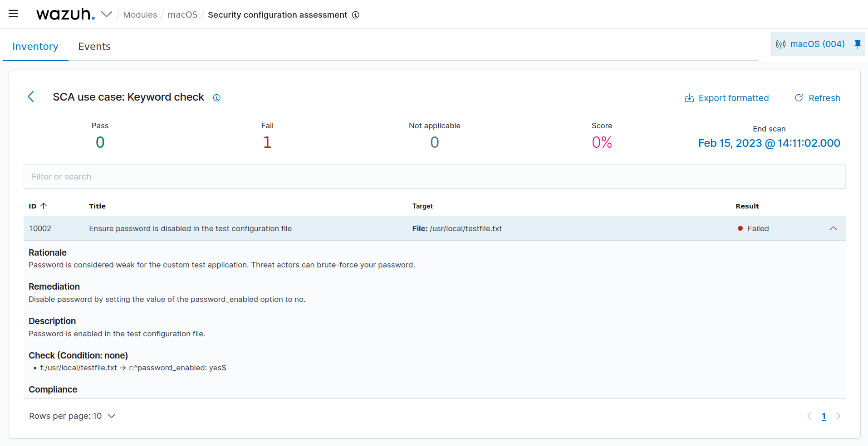The image size is (868, 446).
Task: Show policy info next to Keyword check
Action: (x=217, y=98)
